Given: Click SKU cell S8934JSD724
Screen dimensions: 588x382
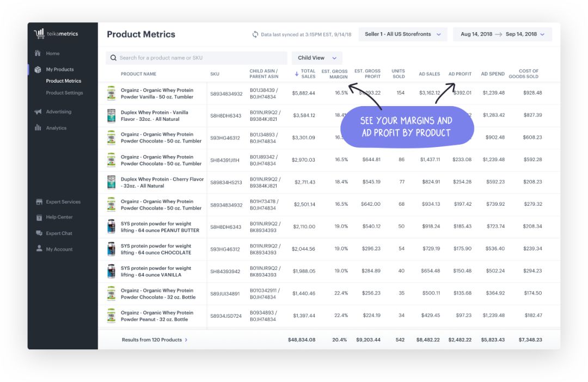Looking at the screenshot, I should 226,316.
